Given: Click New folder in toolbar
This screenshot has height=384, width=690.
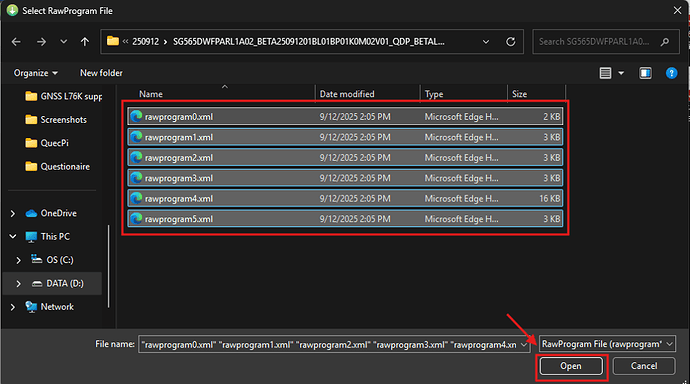Looking at the screenshot, I should [101, 73].
